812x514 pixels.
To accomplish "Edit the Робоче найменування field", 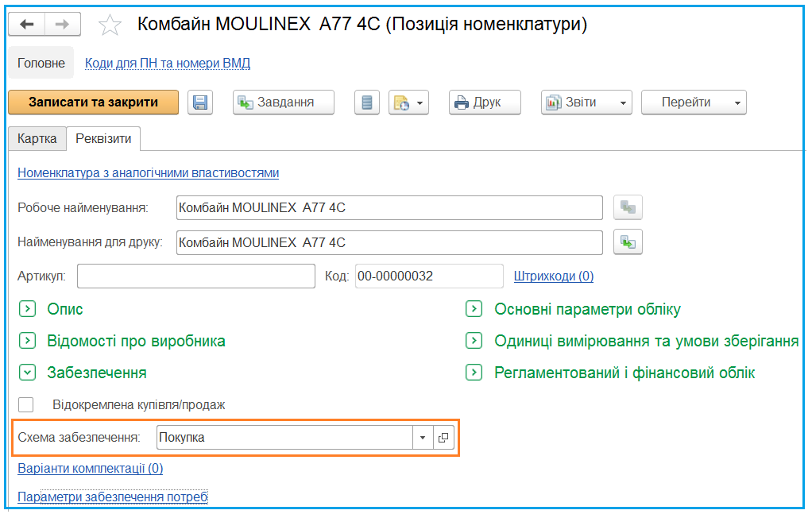I will point(389,207).
